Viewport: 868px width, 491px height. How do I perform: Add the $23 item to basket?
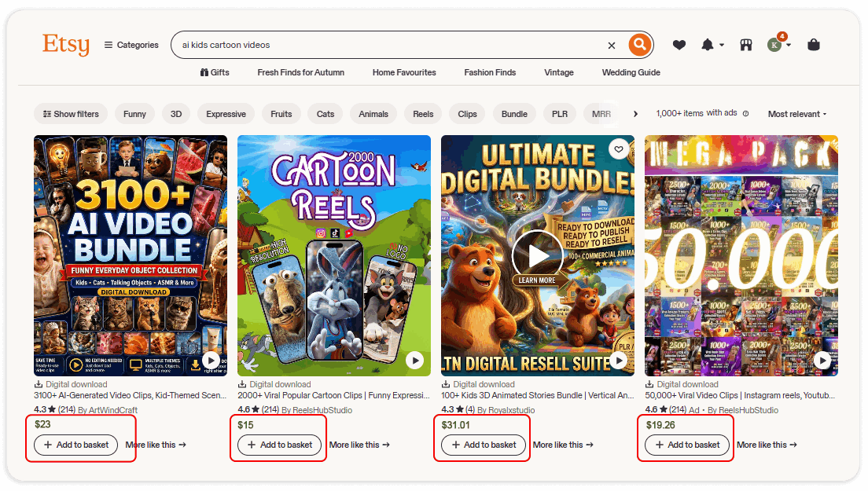click(x=75, y=445)
